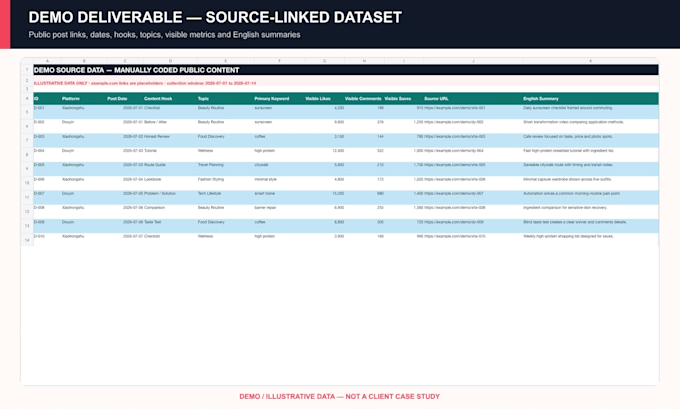This screenshot has width=680, height=409.
Task: Open the source URL link in row D-001
Action: (x=454, y=108)
